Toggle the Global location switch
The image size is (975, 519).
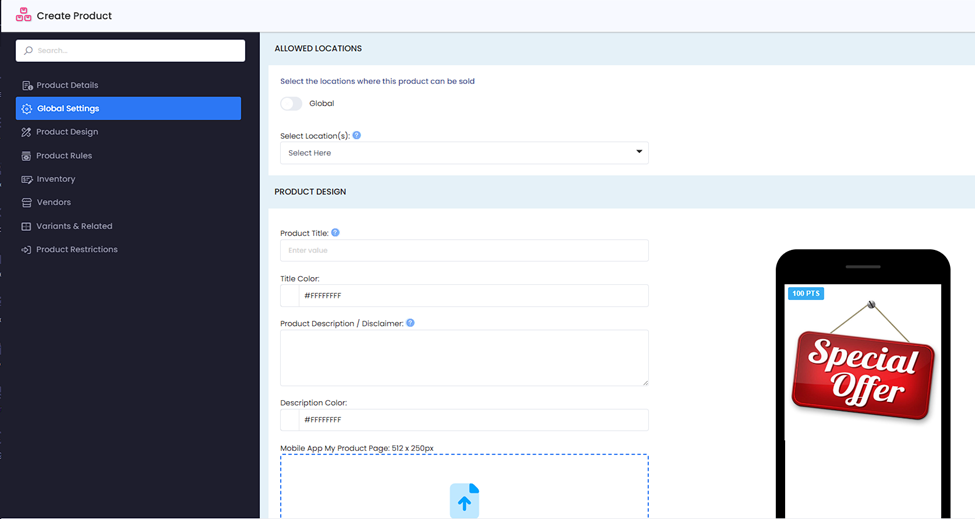[x=291, y=103]
